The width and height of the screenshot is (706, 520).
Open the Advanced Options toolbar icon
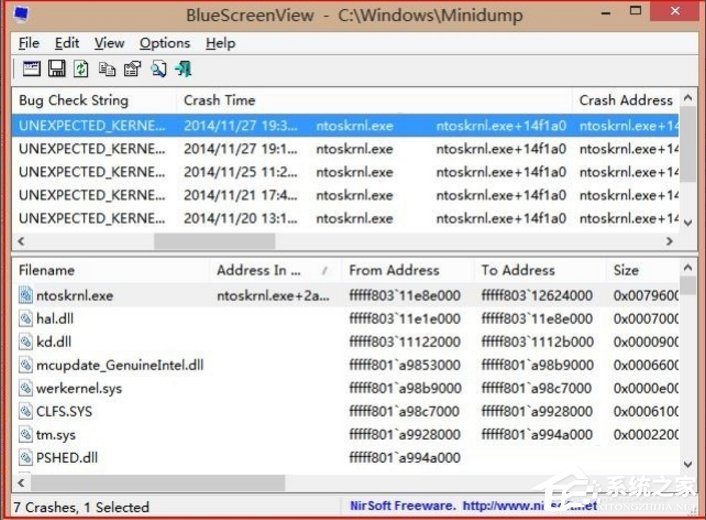click(31, 68)
